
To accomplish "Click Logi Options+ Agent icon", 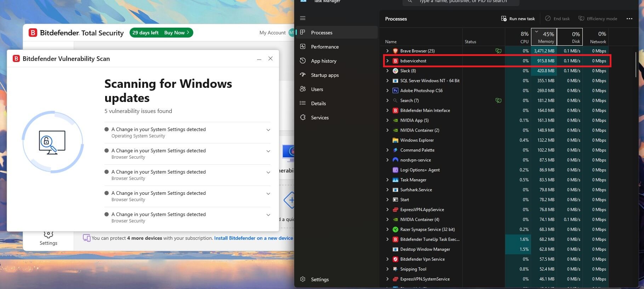I will [x=395, y=170].
